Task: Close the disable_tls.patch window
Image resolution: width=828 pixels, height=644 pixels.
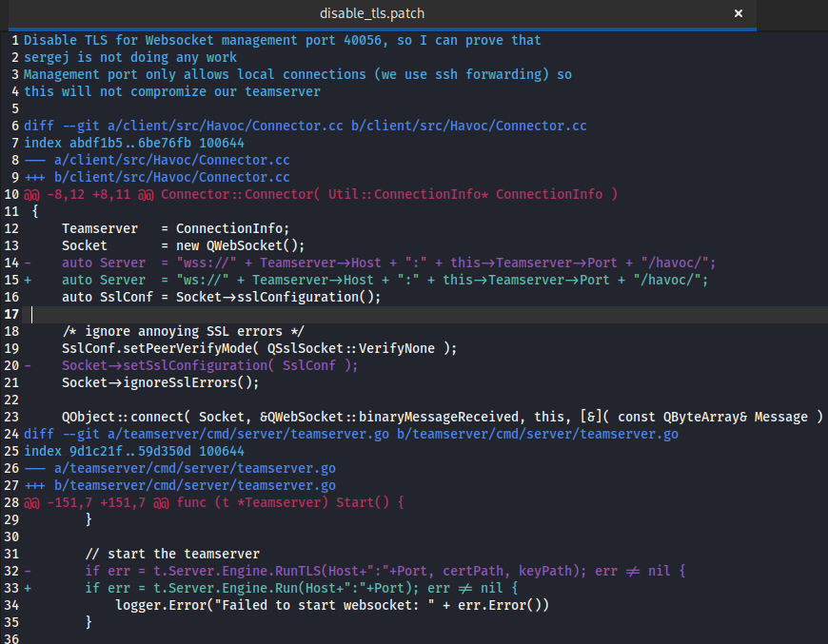Action: [739, 13]
